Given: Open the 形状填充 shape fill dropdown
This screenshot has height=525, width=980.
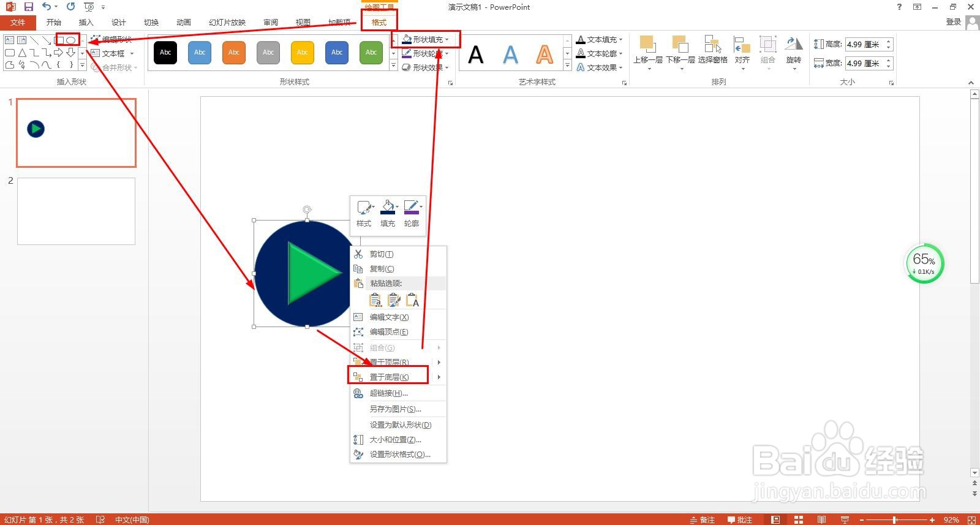Looking at the screenshot, I should tap(426, 39).
